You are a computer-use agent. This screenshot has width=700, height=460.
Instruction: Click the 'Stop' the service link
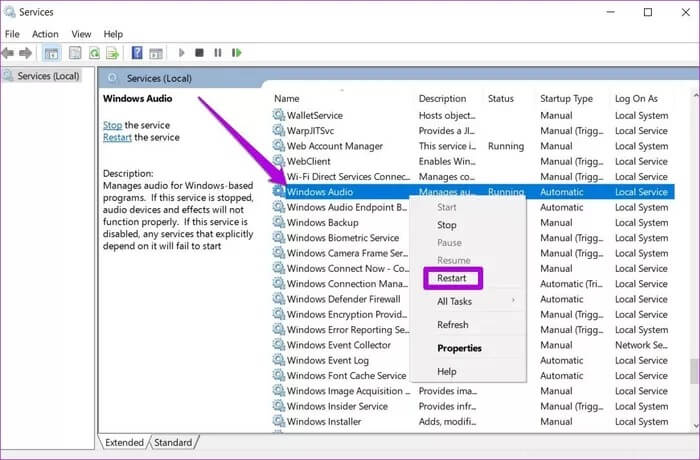click(112, 125)
